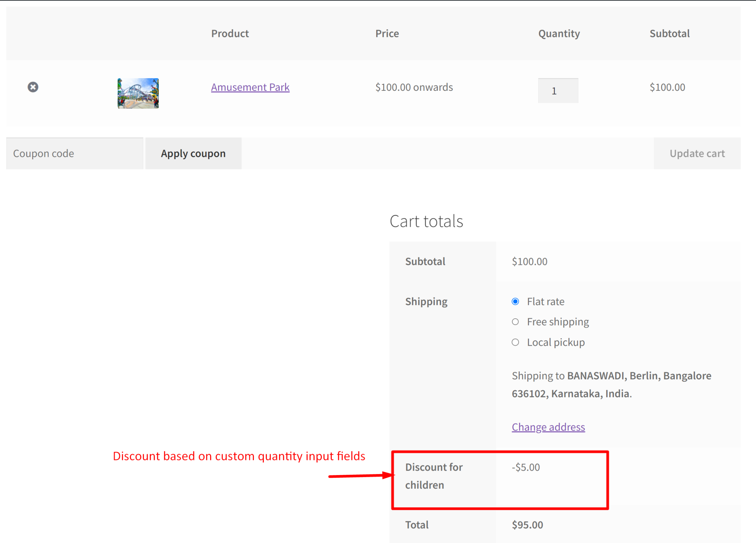The height and width of the screenshot is (543, 756).
Task: Click the quantity input box
Action: click(558, 90)
